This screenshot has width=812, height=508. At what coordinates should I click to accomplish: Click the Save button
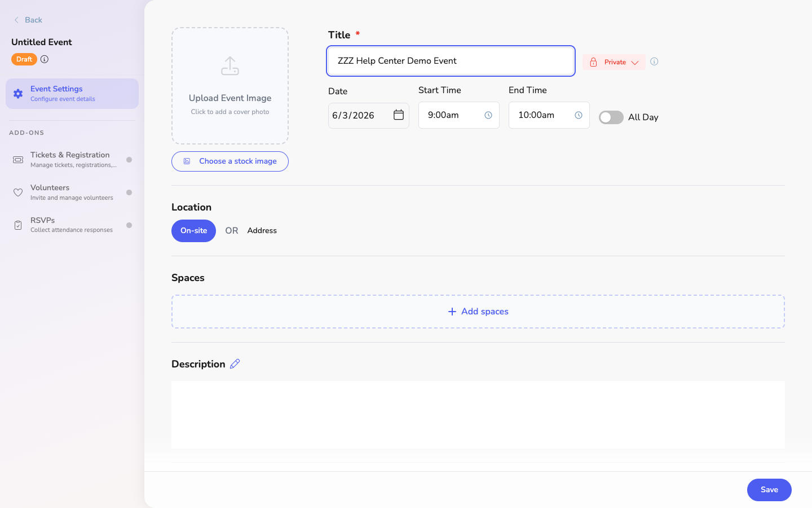[x=769, y=490]
